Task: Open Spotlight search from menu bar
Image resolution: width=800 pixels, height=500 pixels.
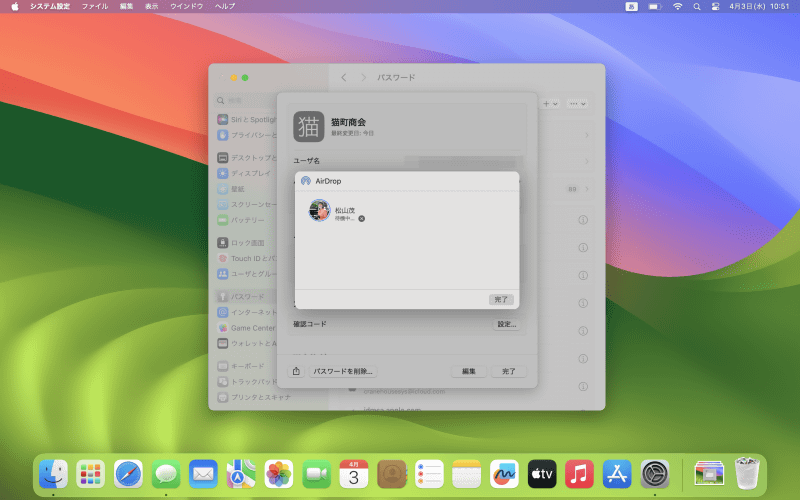Action: pyautogui.click(x=696, y=7)
